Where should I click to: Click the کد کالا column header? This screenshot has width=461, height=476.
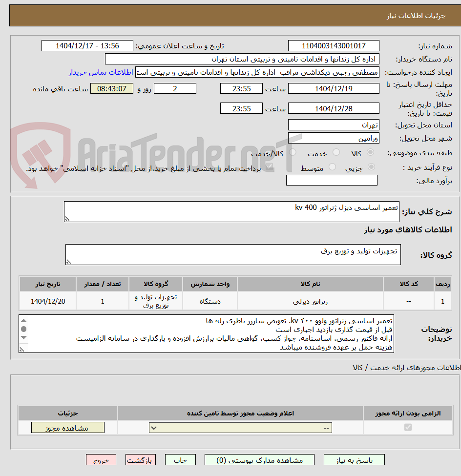(x=408, y=284)
